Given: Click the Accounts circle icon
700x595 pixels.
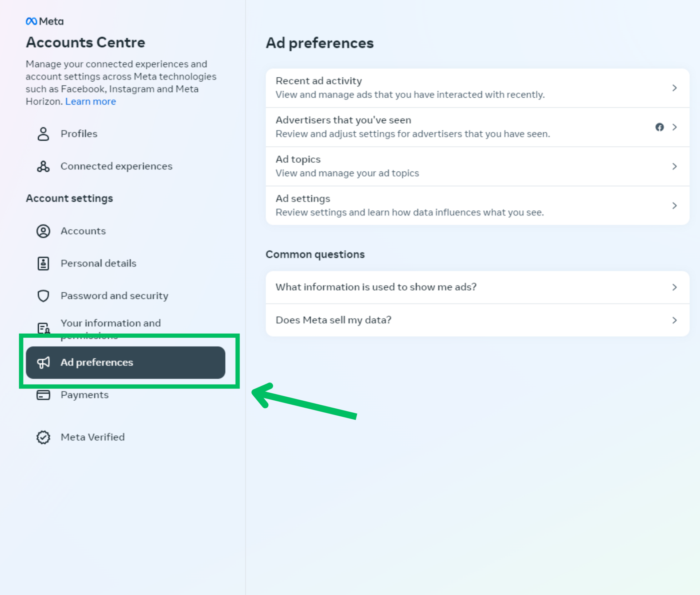Looking at the screenshot, I should pos(43,231).
